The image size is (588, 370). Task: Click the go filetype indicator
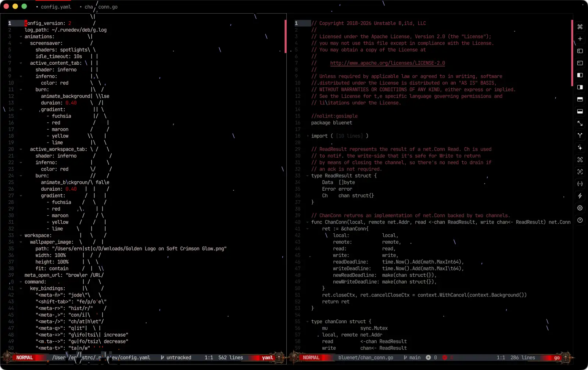[557, 358]
